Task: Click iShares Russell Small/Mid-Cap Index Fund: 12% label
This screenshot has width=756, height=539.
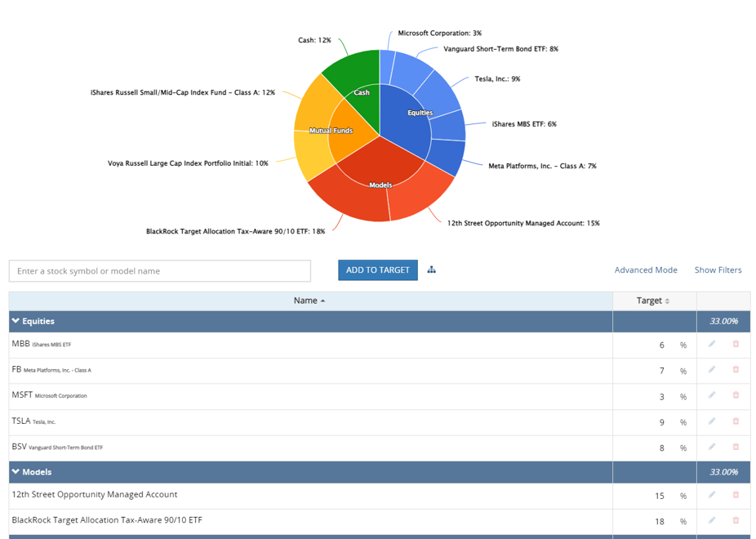Action: coord(183,92)
